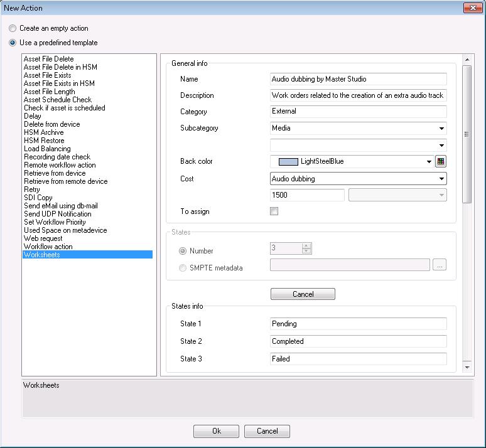
Task: Pick 'Workflow action' in the list
Action: [x=48, y=247]
